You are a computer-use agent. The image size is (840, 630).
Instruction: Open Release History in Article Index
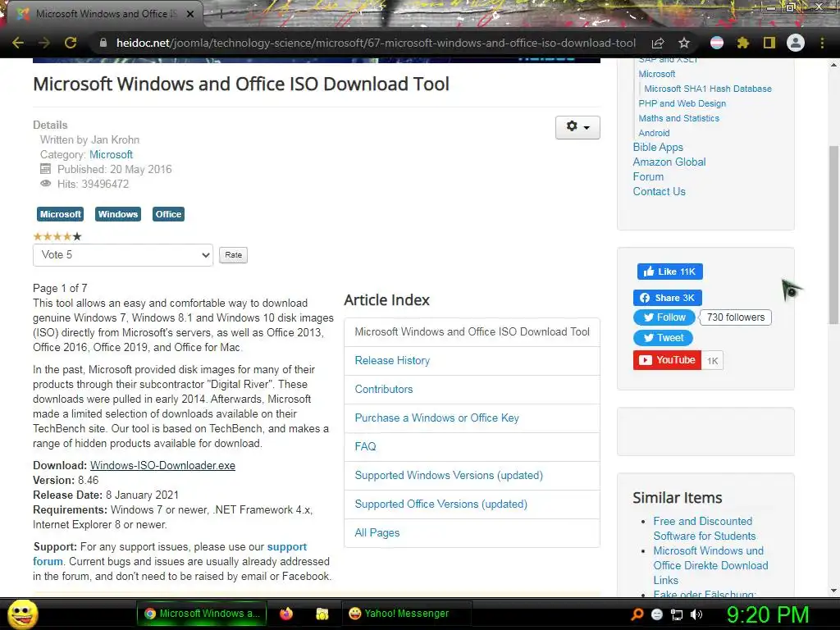point(392,361)
